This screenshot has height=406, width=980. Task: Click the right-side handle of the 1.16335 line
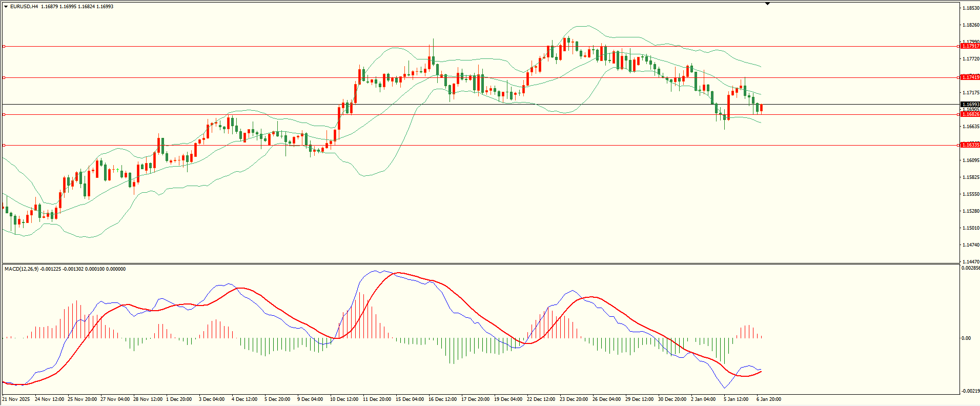958,146
